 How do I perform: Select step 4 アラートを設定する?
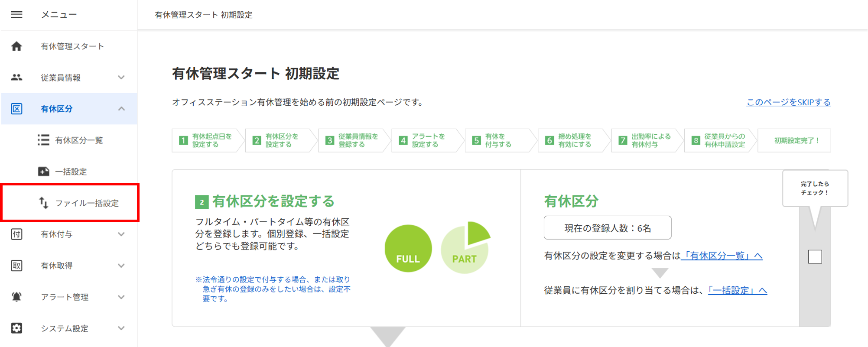point(428,140)
